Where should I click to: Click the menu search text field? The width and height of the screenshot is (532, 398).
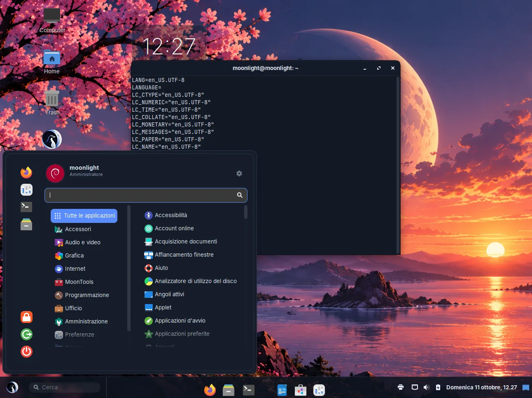(x=146, y=195)
